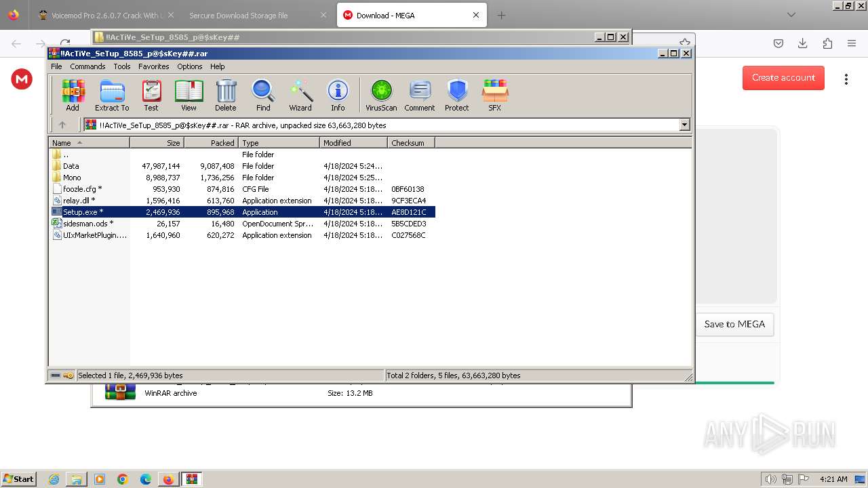This screenshot has height=488, width=868.
Task: Sort by the Name column header
Action: tap(89, 143)
